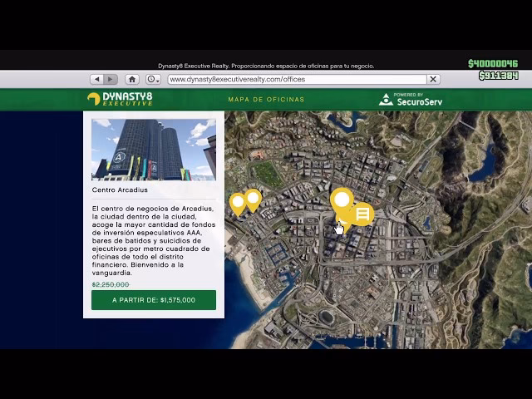The width and height of the screenshot is (532, 399).
Task: Click the A partir de: $1,575,000 button
Action: pyautogui.click(x=154, y=300)
